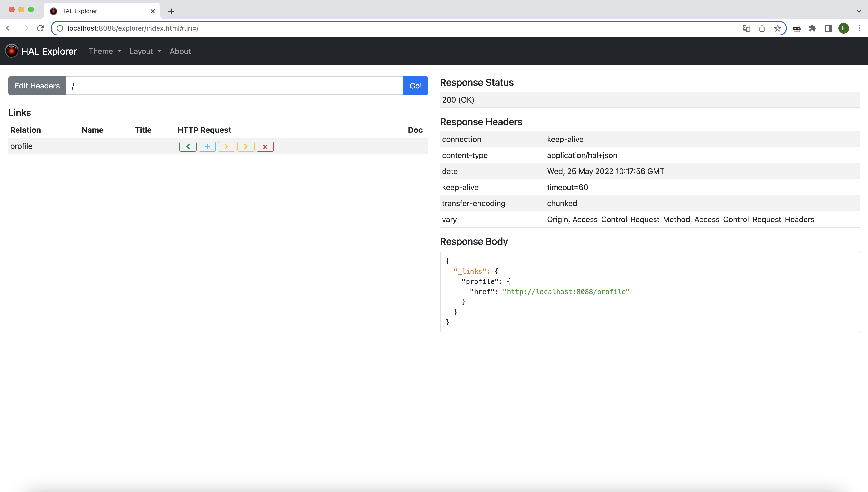This screenshot has width=868, height=492.
Task: Click the blue plus POST request button
Action: click(x=207, y=147)
